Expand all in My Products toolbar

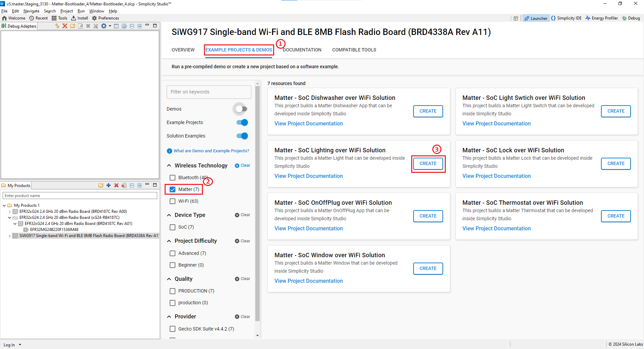(140, 185)
